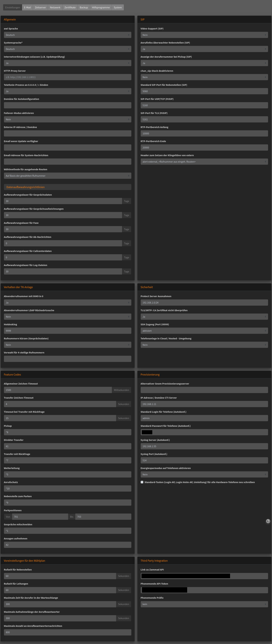Expand the Video-Support (SIP) dropdown
This screenshot has height=644, width=272.
point(204,35)
